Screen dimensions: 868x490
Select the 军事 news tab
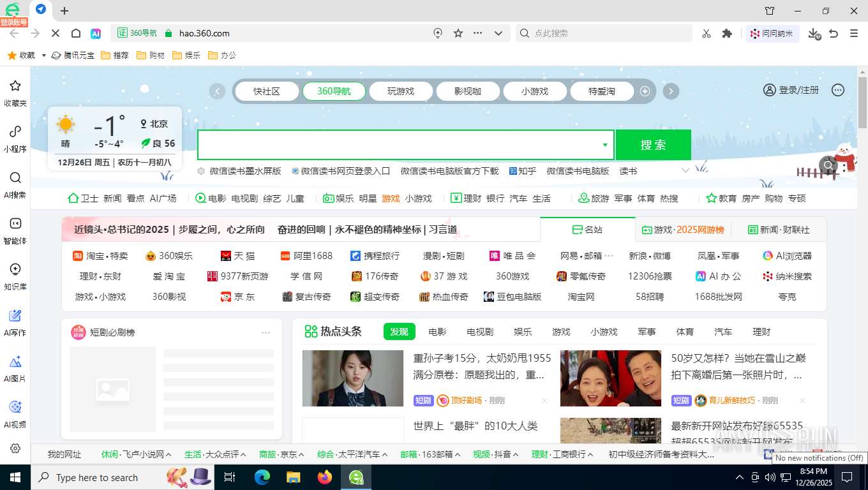coord(647,332)
